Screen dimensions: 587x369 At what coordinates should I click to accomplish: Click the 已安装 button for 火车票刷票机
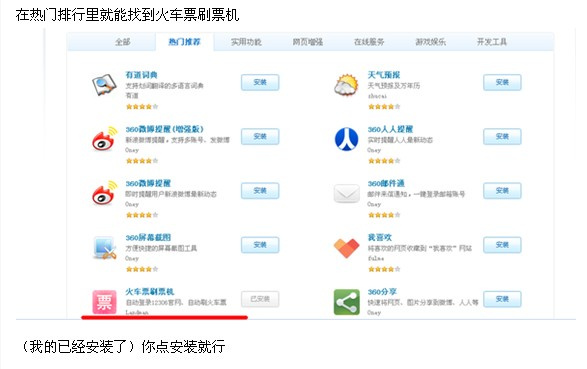(260, 299)
